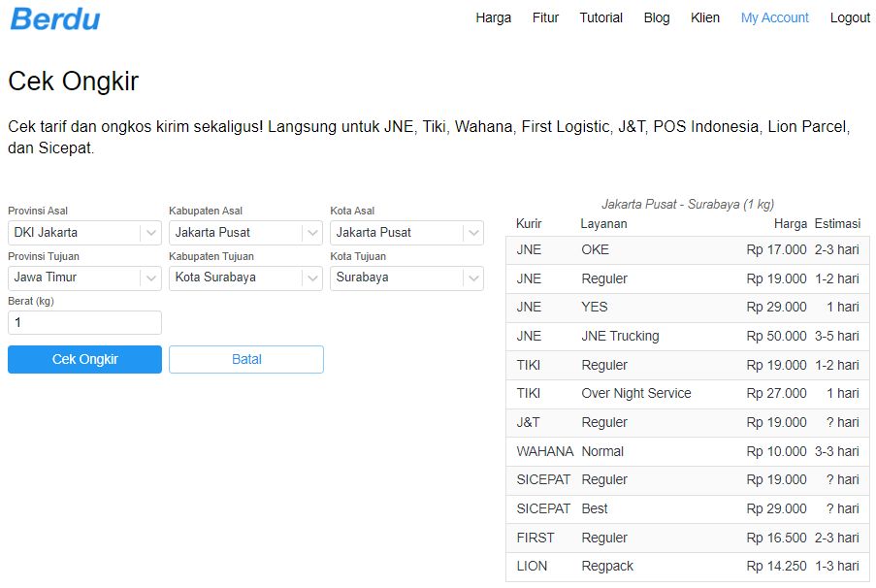
Task: Open Provinsi Tujuan dropdown showing Jawa Timur
Action: pos(85,278)
